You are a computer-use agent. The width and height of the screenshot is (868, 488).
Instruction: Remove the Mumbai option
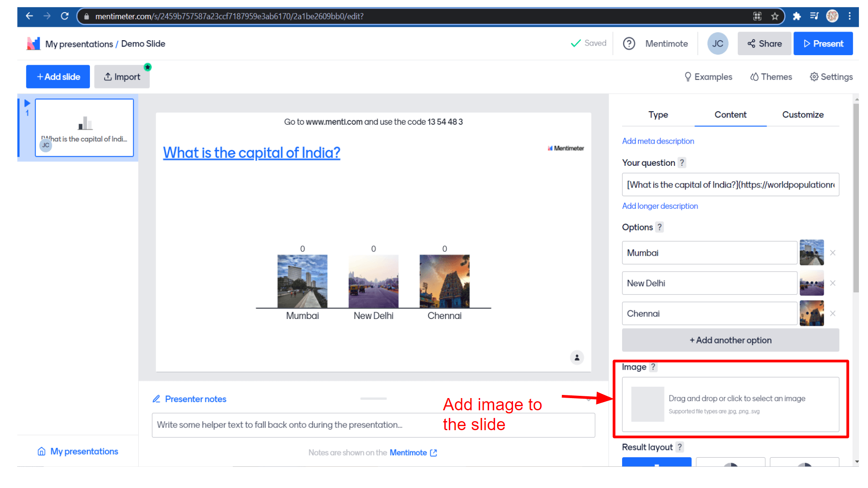[x=833, y=253]
